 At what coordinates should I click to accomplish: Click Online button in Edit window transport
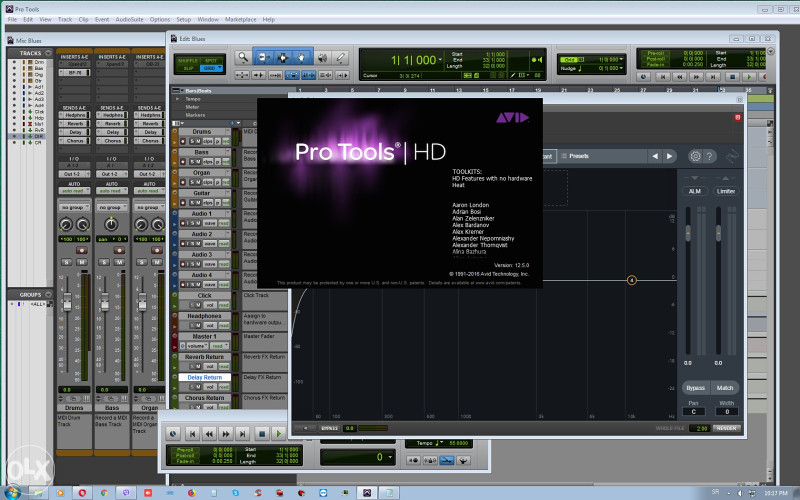point(643,77)
